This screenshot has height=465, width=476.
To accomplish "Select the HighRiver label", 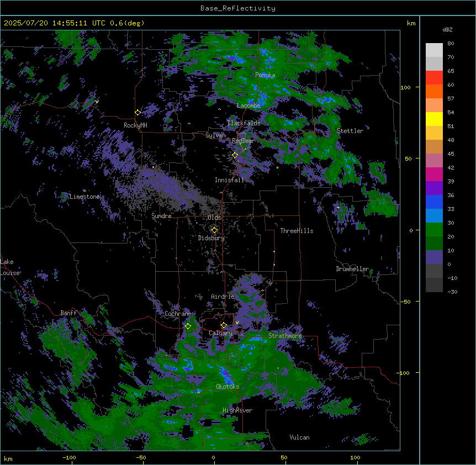I will click(237, 410).
